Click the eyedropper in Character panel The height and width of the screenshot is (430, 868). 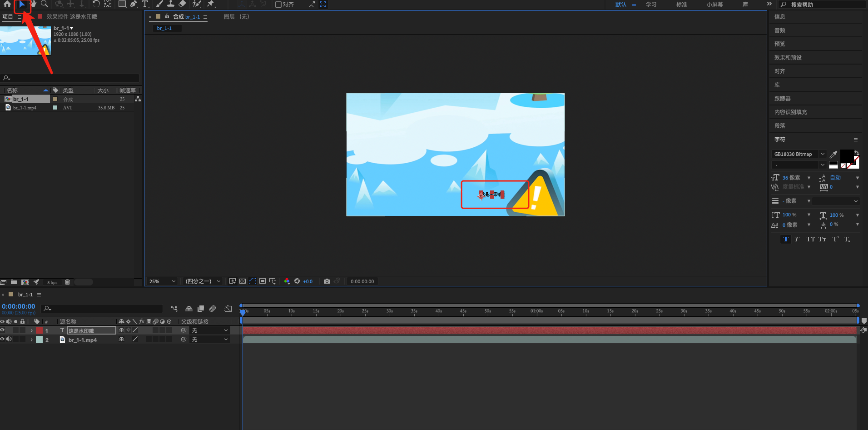click(x=833, y=155)
